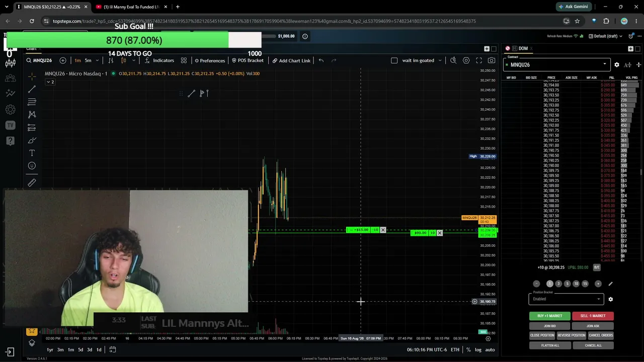The image size is (644, 362).
Task: Select the 1m timeframe
Action: (77, 60)
